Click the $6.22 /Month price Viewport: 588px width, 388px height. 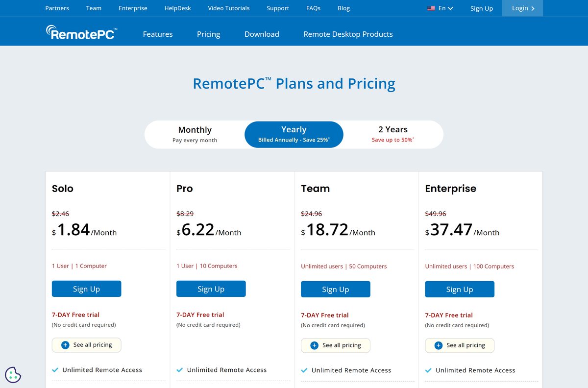click(x=209, y=230)
